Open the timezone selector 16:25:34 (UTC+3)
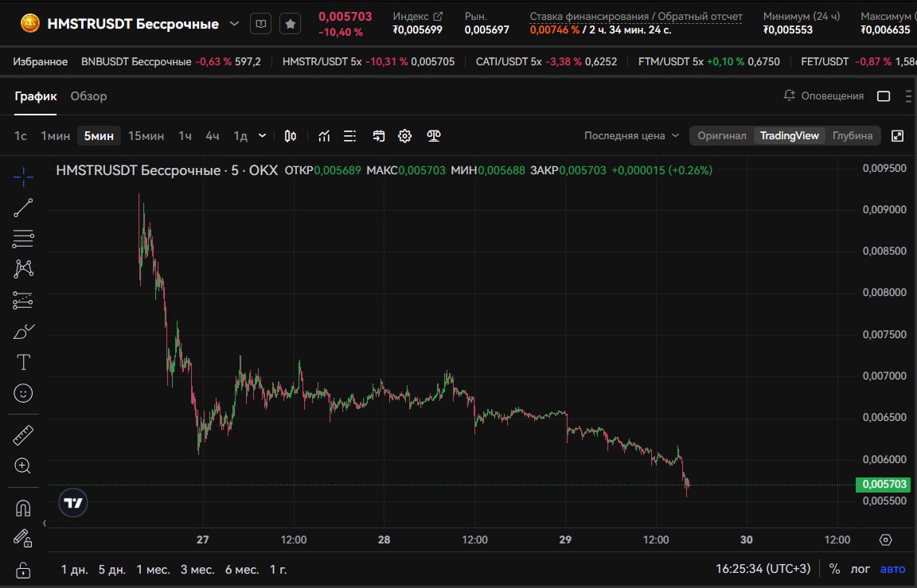Image resolution: width=917 pixels, height=588 pixels. click(x=763, y=569)
